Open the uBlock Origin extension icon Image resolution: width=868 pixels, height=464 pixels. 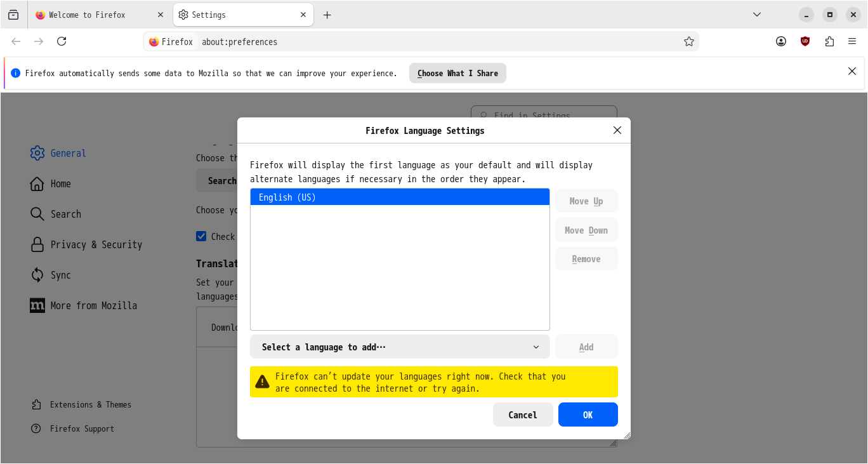(805, 41)
